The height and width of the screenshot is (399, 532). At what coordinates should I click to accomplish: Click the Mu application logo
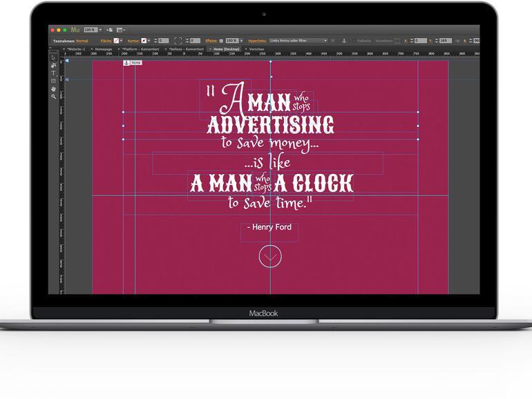75,30
